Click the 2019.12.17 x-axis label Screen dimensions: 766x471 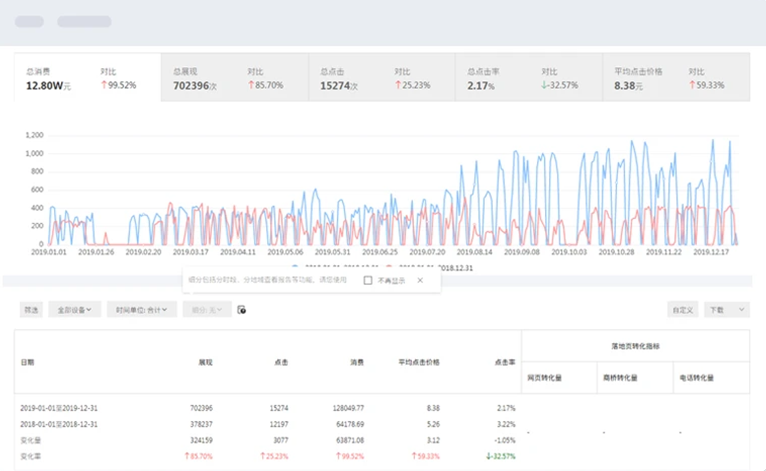click(711, 252)
